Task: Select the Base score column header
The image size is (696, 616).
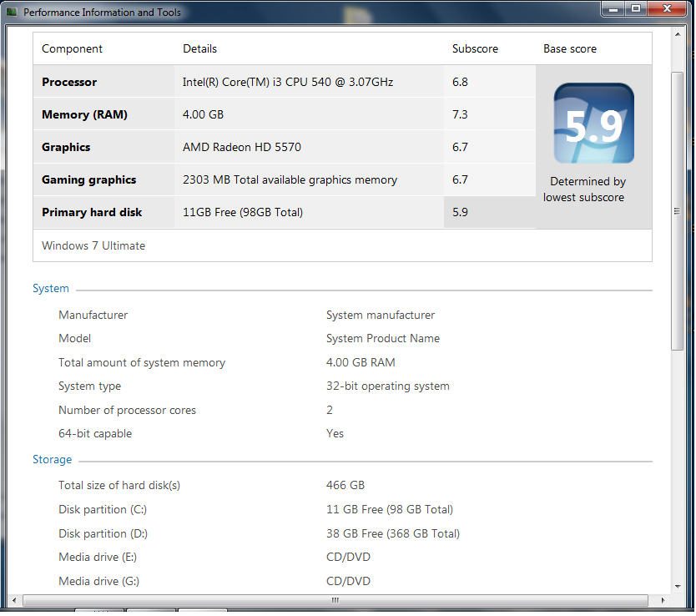Action: click(570, 48)
